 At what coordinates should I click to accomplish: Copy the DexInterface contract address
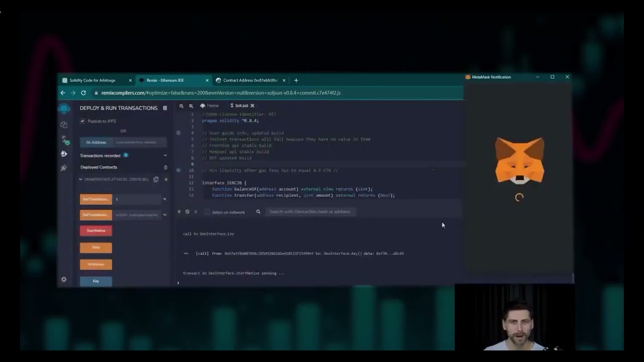156,179
